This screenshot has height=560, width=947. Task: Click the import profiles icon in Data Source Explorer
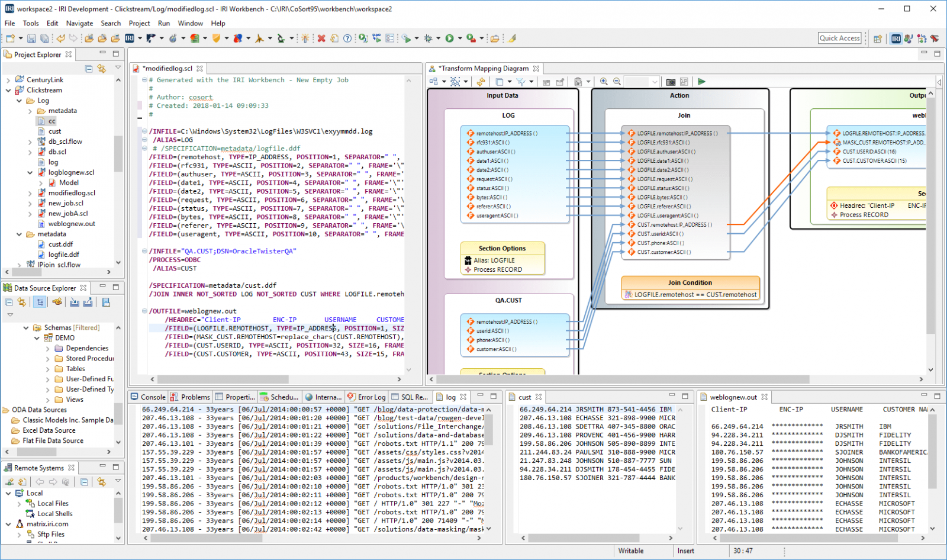tap(75, 302)
